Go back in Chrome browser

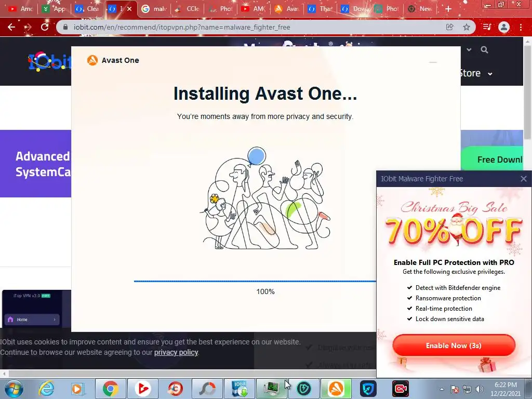click(11, 27)
